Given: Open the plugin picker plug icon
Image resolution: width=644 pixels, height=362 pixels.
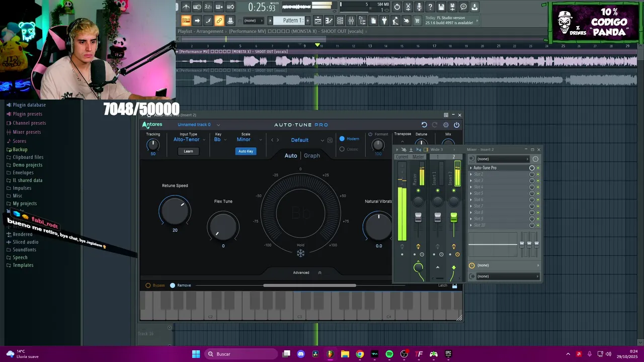Looking at the screenshot, I should point(384,21).
